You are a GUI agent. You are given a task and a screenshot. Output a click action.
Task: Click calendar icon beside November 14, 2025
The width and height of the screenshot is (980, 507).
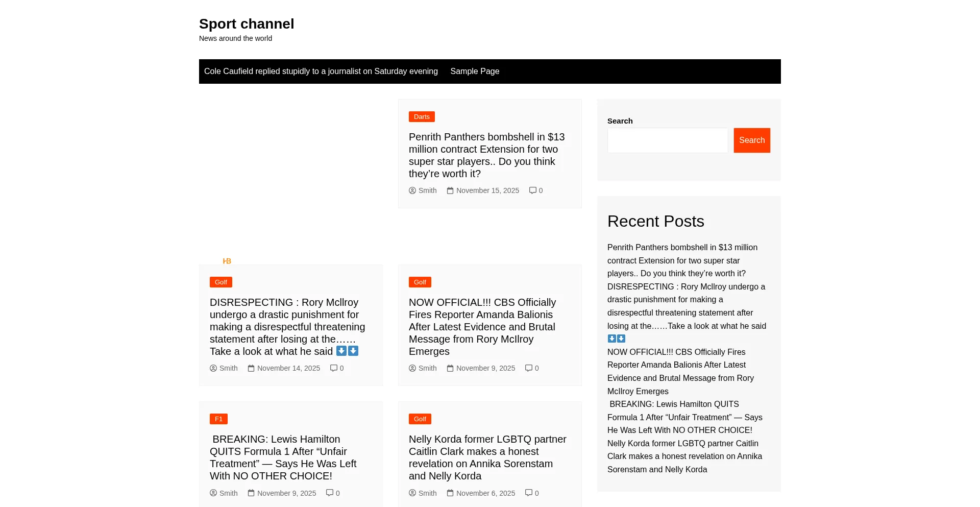click(x=251, y=368)
